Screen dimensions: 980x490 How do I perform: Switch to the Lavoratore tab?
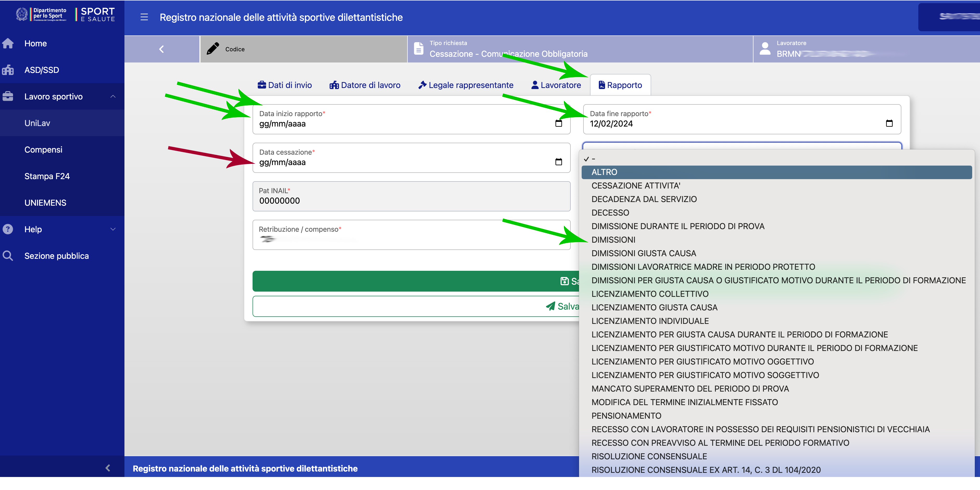pos(556,85)
